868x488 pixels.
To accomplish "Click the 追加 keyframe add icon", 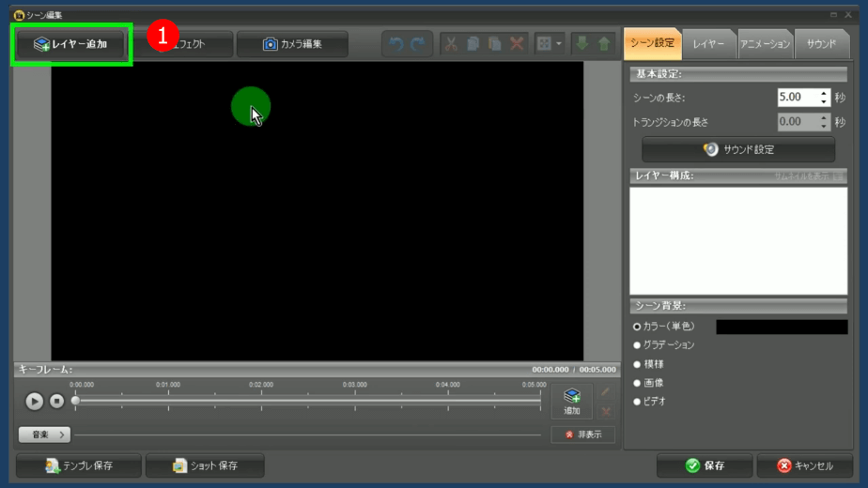I will [571, 402].
